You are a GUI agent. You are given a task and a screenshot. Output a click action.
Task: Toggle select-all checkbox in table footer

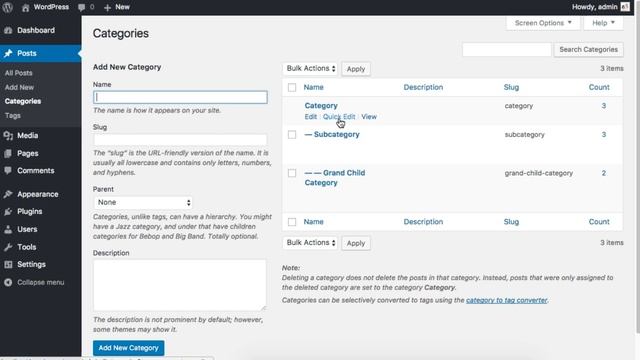[x=292, y=222]
